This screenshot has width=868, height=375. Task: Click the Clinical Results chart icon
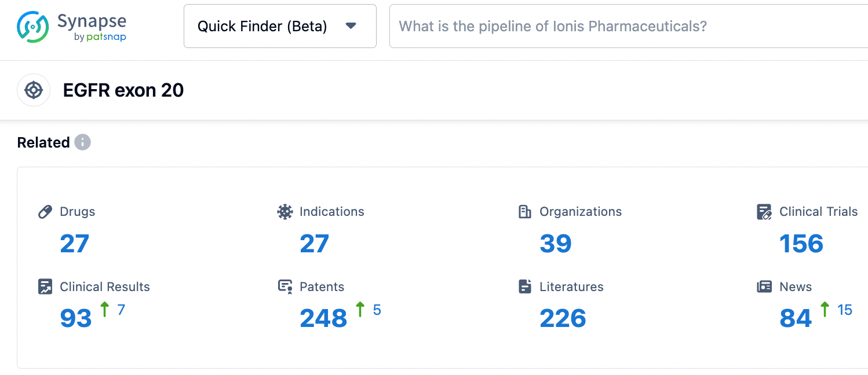[x=45, y=287]
